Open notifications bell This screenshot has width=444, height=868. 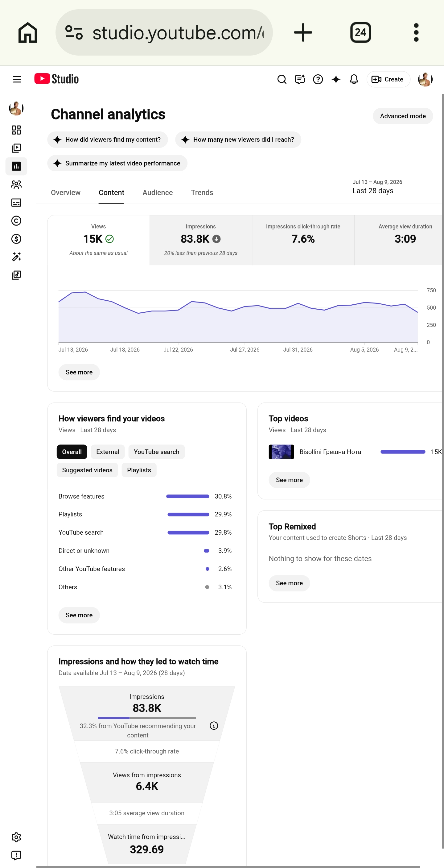pyautogui.click(x=354, y=79)
